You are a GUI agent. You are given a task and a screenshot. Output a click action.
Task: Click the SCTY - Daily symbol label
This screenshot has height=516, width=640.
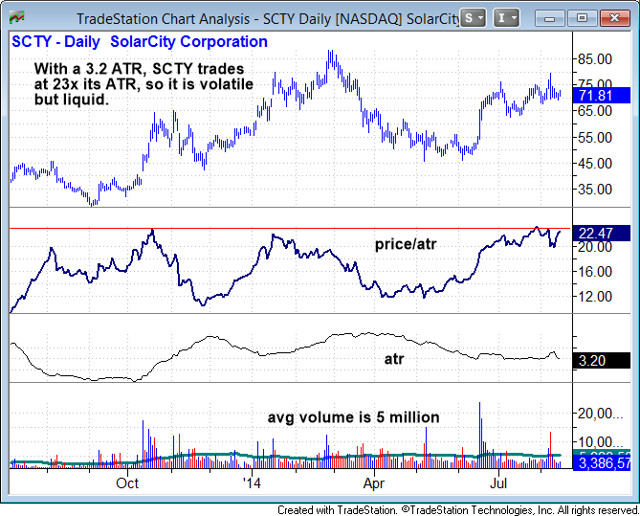point(56,42)
